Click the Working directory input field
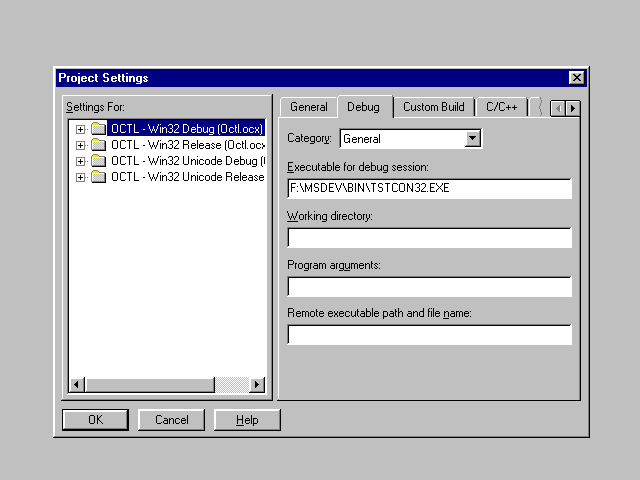The width and height of the screenshot is (640, 480). (x=429, y=238)
